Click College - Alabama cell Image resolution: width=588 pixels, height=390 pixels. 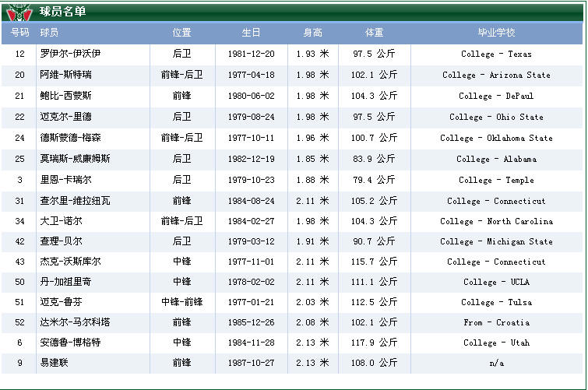click(x=497, y=159)
